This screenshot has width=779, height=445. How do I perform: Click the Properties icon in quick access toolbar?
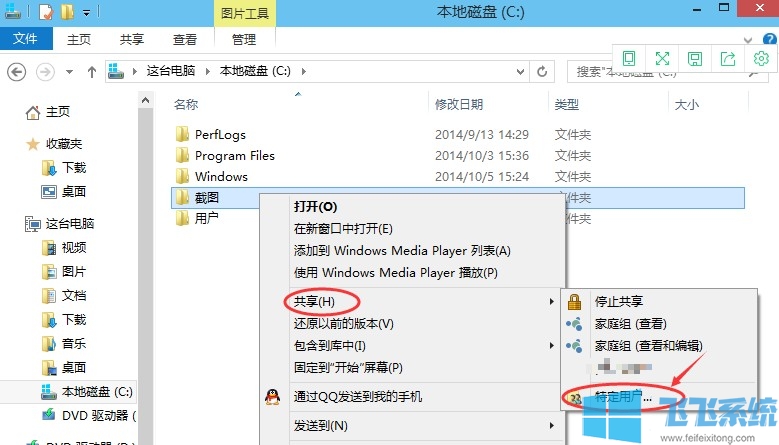[x=46, y=13]
